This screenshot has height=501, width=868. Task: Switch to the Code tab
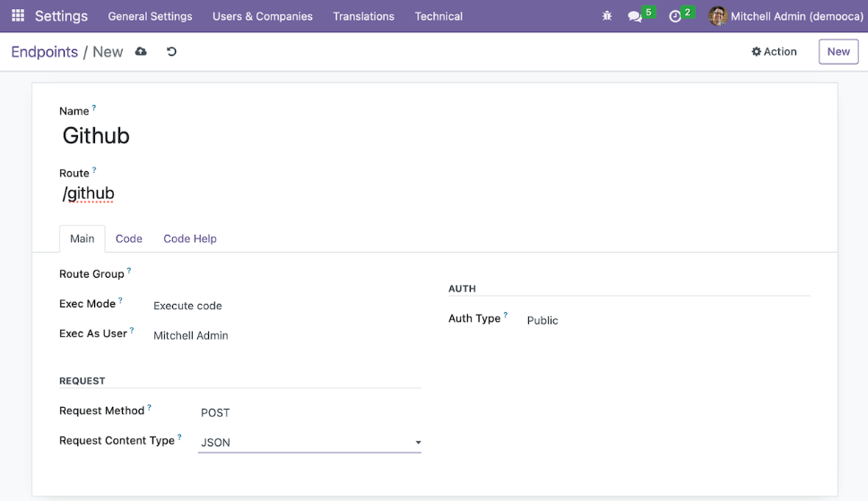[x=129, y=238]
